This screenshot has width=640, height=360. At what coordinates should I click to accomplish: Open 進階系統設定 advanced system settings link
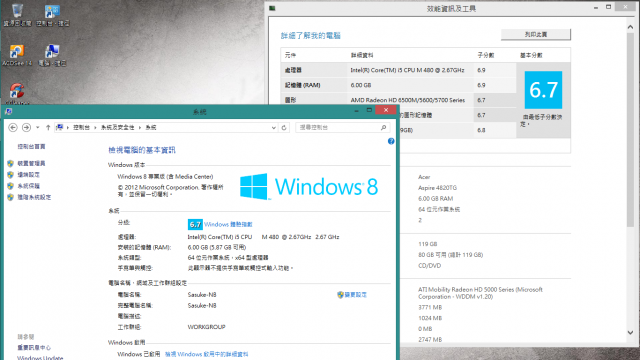[34, 197]
